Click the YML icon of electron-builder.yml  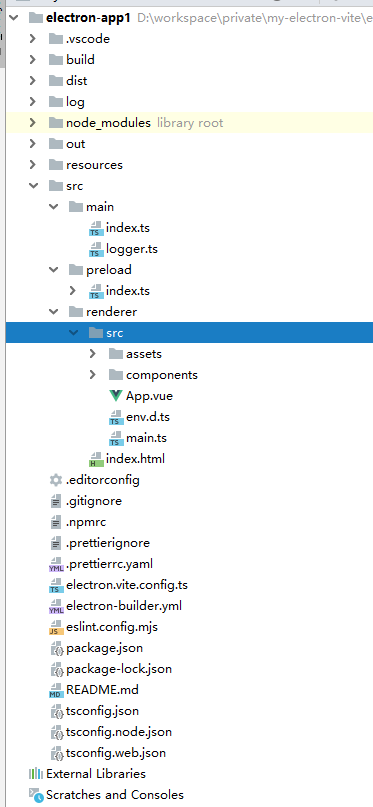(56, 607)
